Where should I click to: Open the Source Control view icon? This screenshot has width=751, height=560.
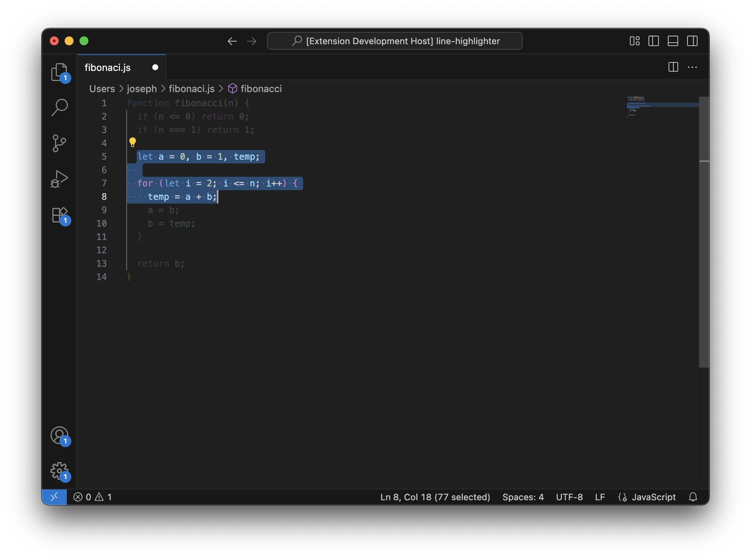[x=59, y=143]
